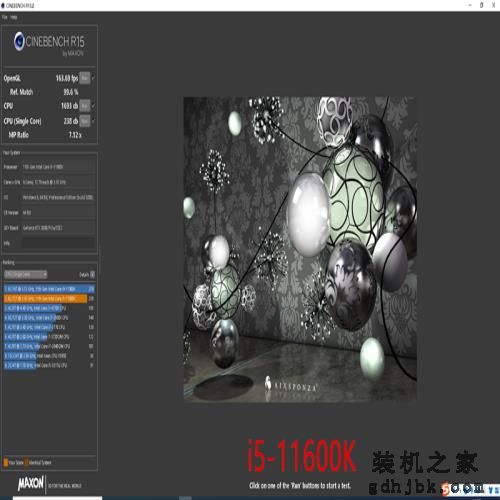This screenshot has width=500, height=500.
Task: Select the GFX Board field value
Action: tap(58, 228)
